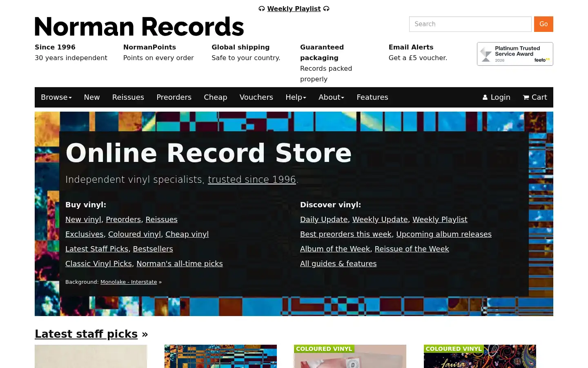588x368 pixels.
Task: Open the Coloured vinyl link
Action: (x=134, y=234)
